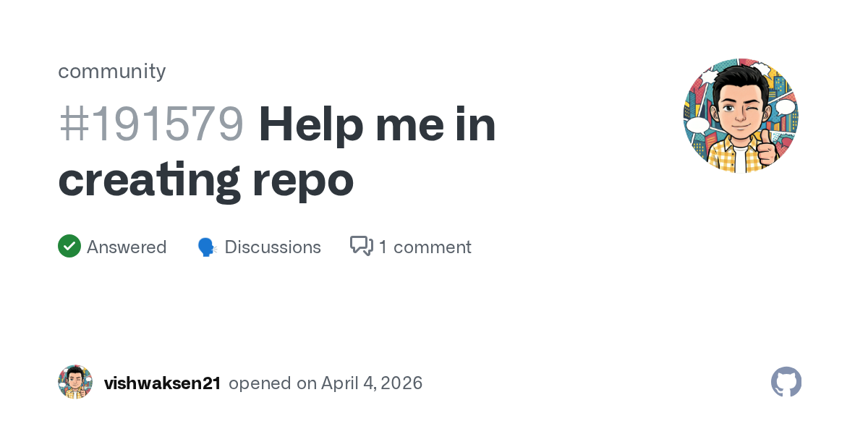This screenshot has width=868, height=434.
Task: Click the GitHub Octocat logo
Action: 786,382
